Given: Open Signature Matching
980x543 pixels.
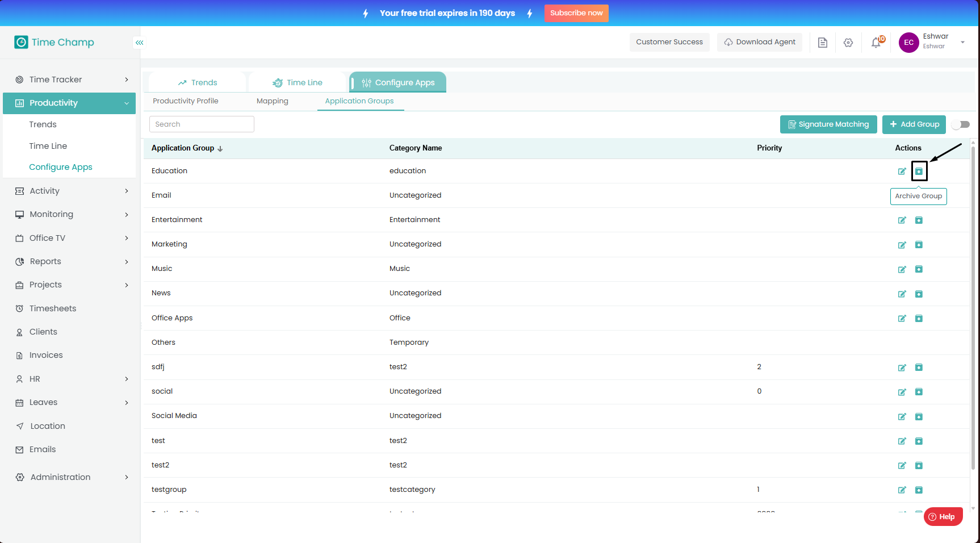Looking at the screenshot, I should pos(828,124).
